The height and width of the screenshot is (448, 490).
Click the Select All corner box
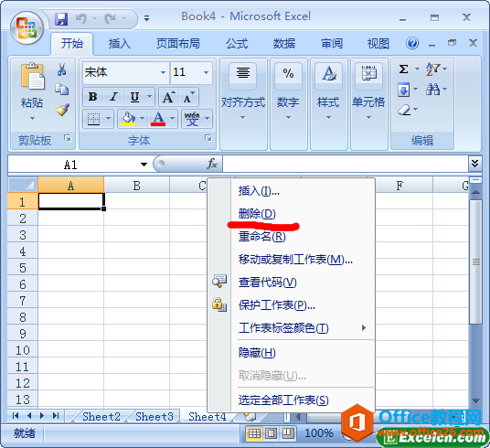pos(23,185)
